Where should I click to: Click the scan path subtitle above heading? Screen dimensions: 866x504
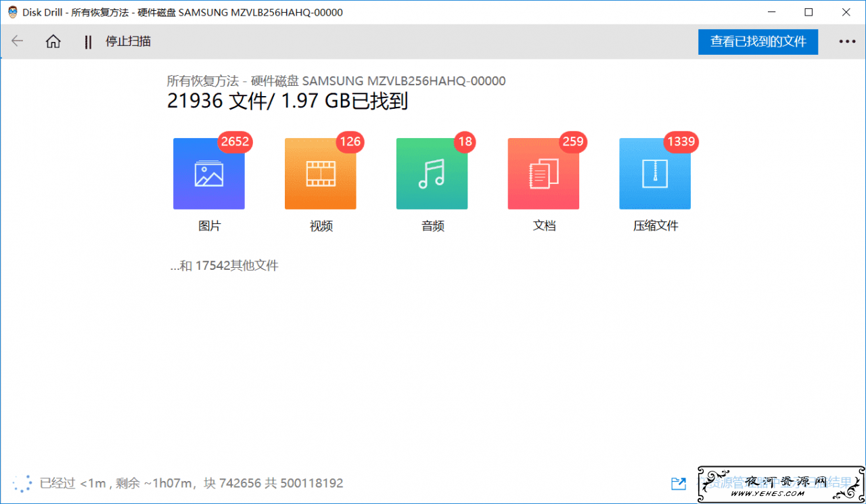(x=336, y=81)
